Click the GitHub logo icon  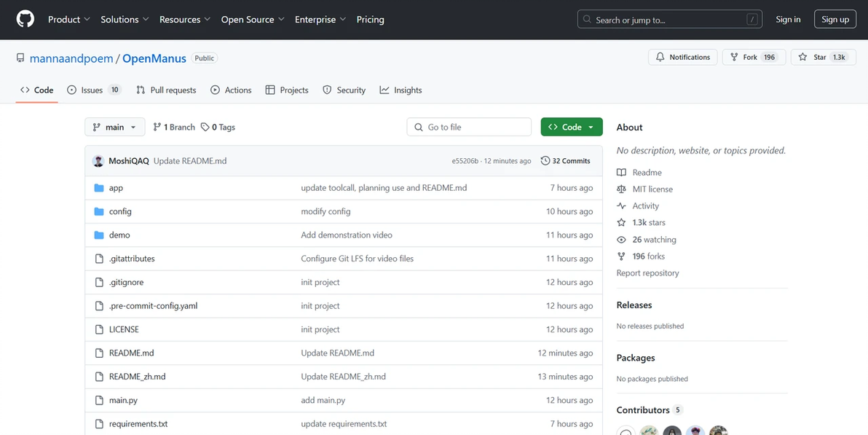point(25,20)
